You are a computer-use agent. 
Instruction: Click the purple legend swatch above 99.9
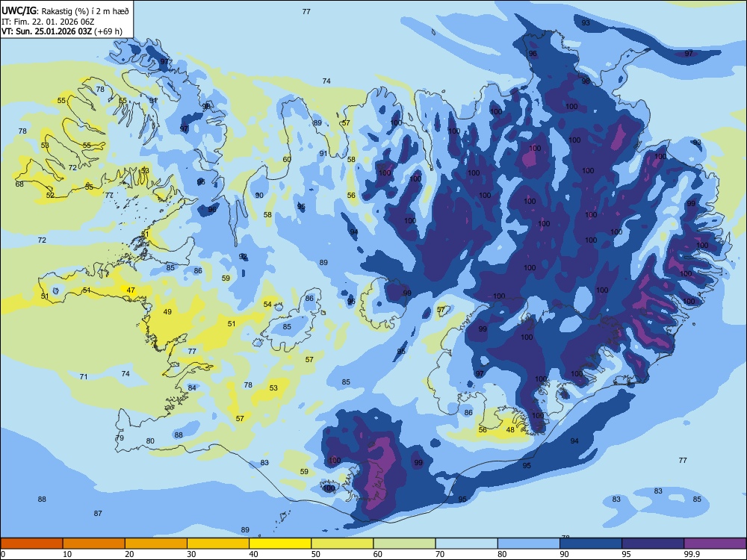(x=715, y=544)
